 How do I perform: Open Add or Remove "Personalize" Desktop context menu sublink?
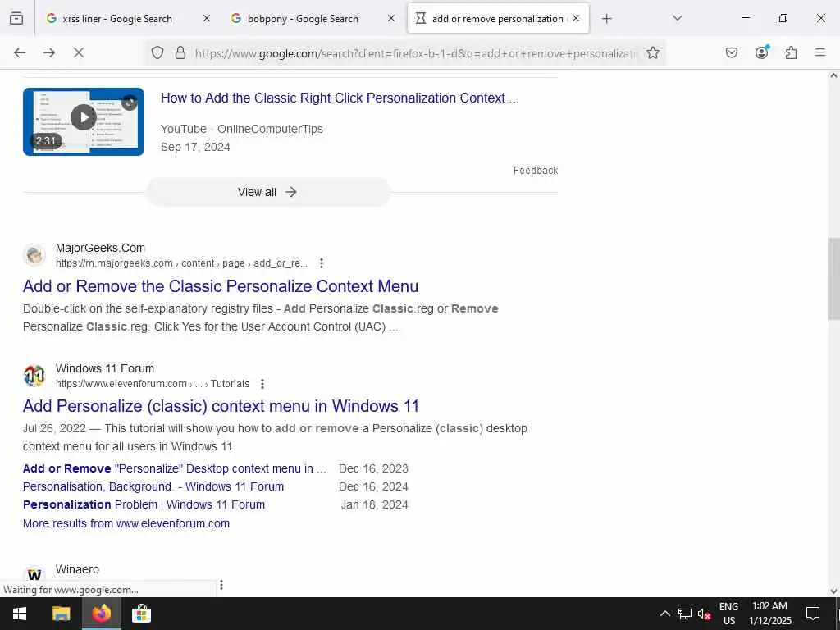click(175, 468)
